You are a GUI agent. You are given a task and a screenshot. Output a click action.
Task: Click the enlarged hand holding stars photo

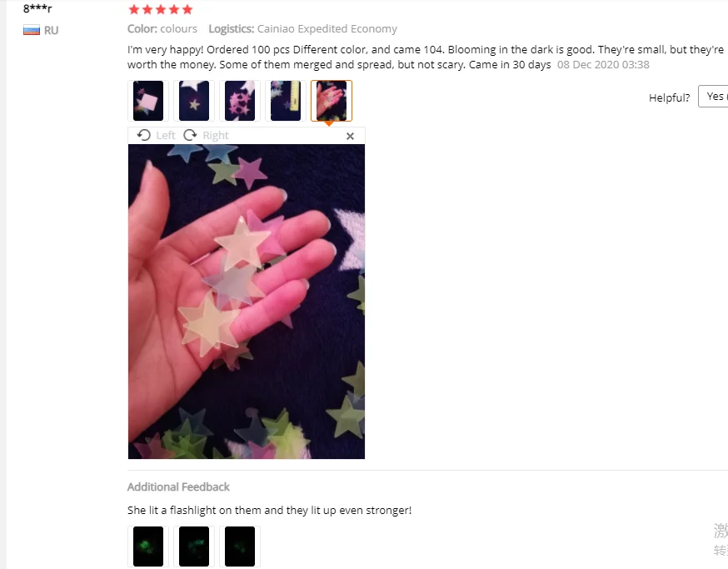pyautogui.click(x=247, y=302)
